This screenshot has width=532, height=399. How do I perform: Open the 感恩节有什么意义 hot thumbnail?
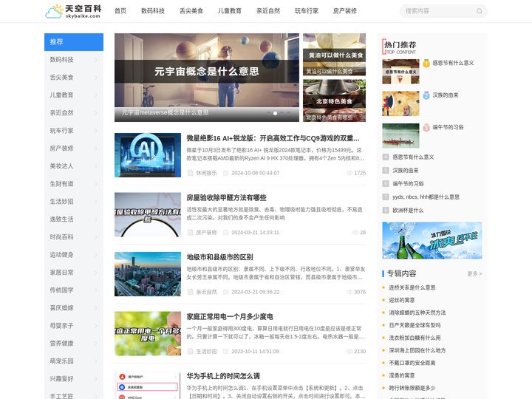click(x=400, y=72)
